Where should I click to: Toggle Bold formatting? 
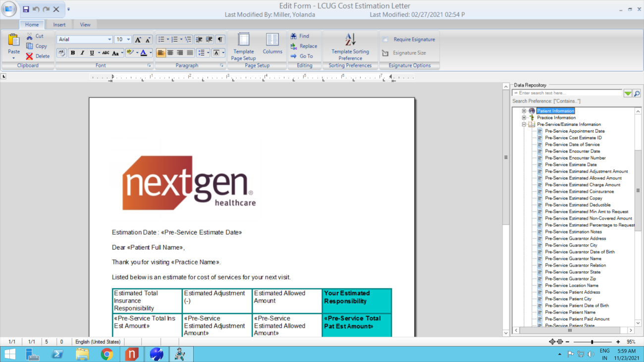[73, 52]
